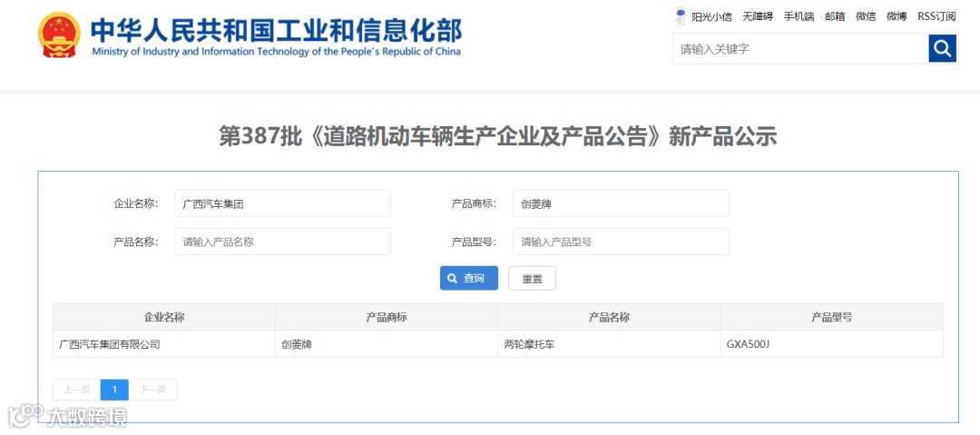This screenshot has height=435, width=980.
Task: Click the 企业名称 column header
Action: 163,317
